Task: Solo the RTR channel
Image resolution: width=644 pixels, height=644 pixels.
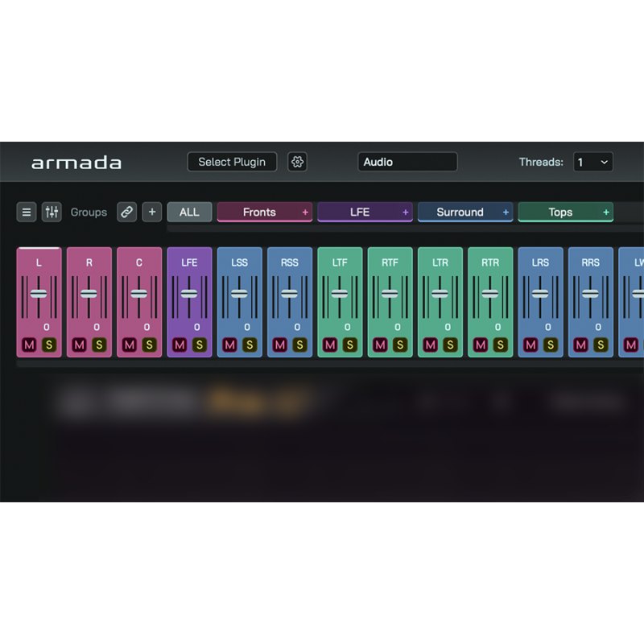Action: click(500, 345)
